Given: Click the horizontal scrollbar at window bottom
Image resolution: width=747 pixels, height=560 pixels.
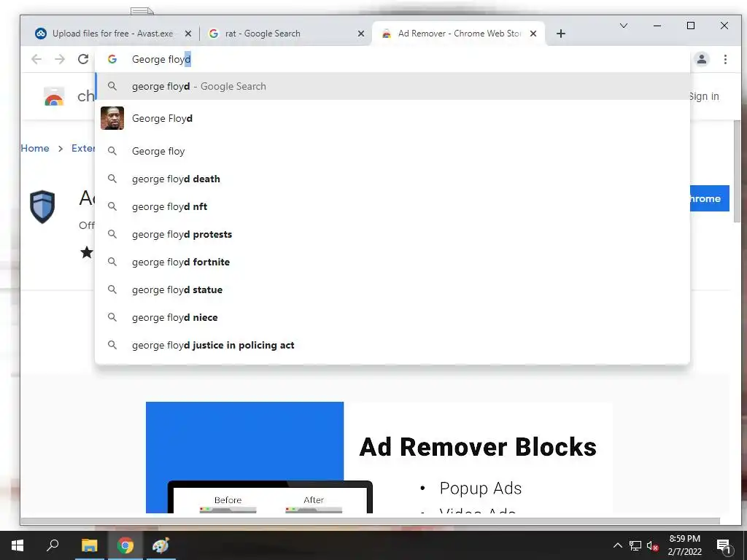Looking at the screenshot, I should [x=370, y=521].
